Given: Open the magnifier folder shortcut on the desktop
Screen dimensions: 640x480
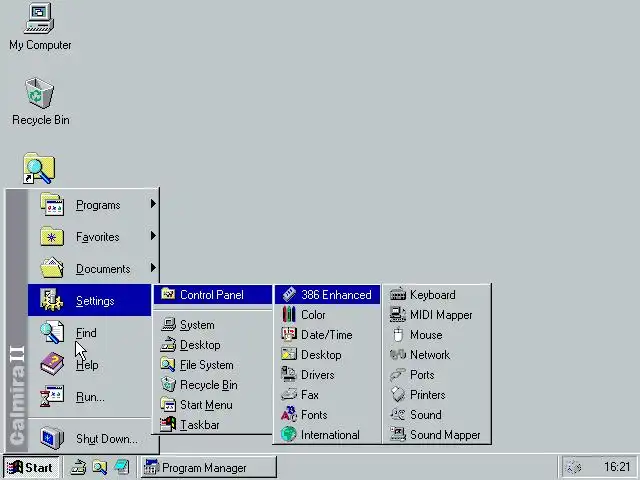Looking at the screenshot, I should pos(39,168).
